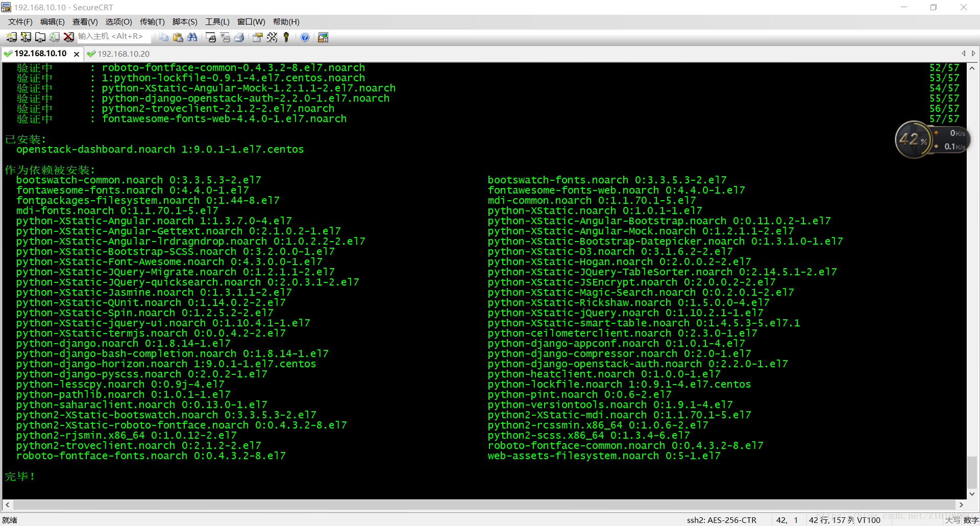This screenshot has height=526, width=980.
Task: Open the 脚本(S) menu
Action: [x=184, y=21]
